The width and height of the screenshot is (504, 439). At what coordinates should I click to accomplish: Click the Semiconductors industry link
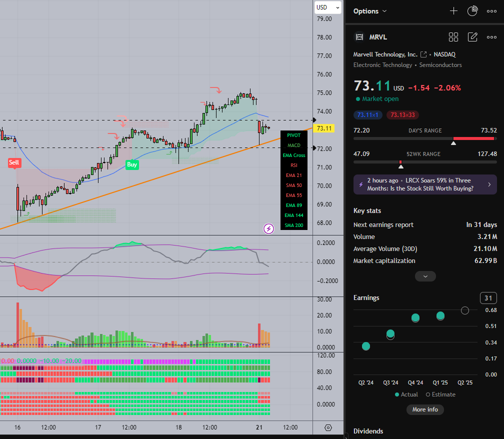(x=440, y=65)
